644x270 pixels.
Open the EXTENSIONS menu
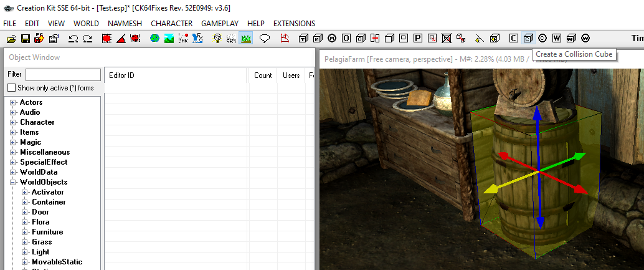click(x=295, y=24)
